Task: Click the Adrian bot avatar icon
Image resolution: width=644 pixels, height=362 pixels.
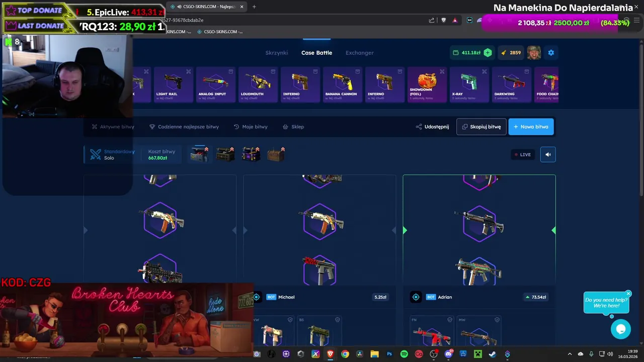Action: (416, 297)
